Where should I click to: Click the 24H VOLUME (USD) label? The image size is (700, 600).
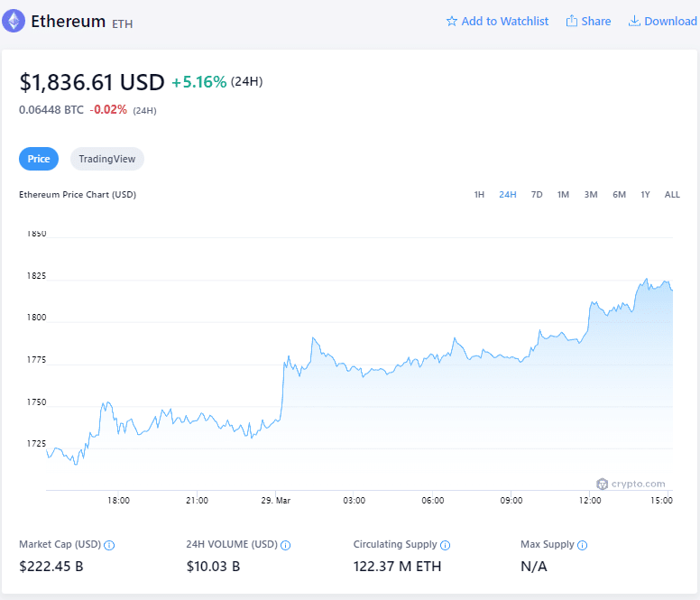coord(232,545)
